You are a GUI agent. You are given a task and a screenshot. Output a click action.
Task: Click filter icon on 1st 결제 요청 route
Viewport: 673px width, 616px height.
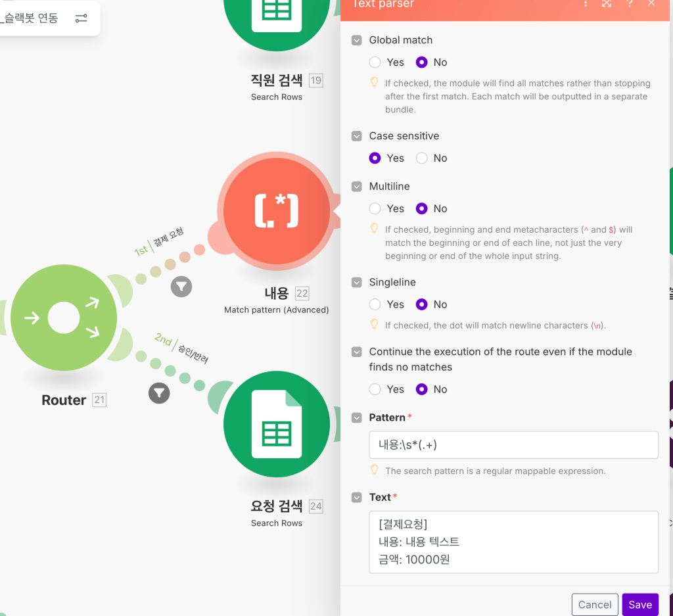181,287
